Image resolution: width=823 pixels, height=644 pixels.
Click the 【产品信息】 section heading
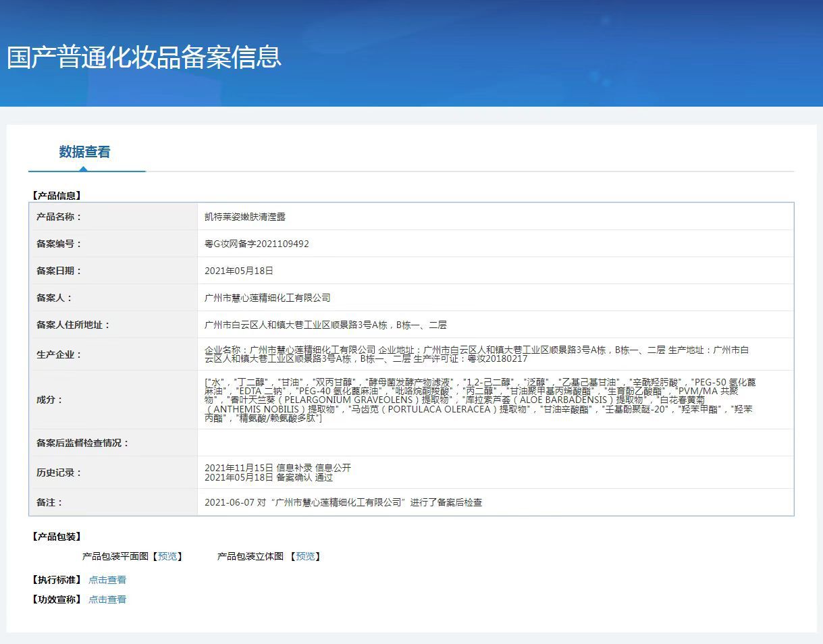point(56,196)
